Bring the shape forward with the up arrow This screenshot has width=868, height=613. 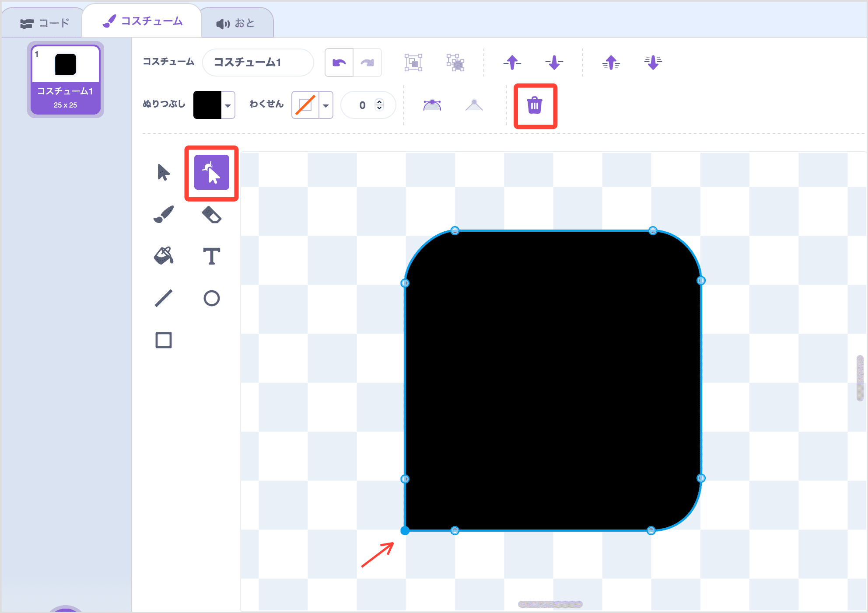pos(512,62)
